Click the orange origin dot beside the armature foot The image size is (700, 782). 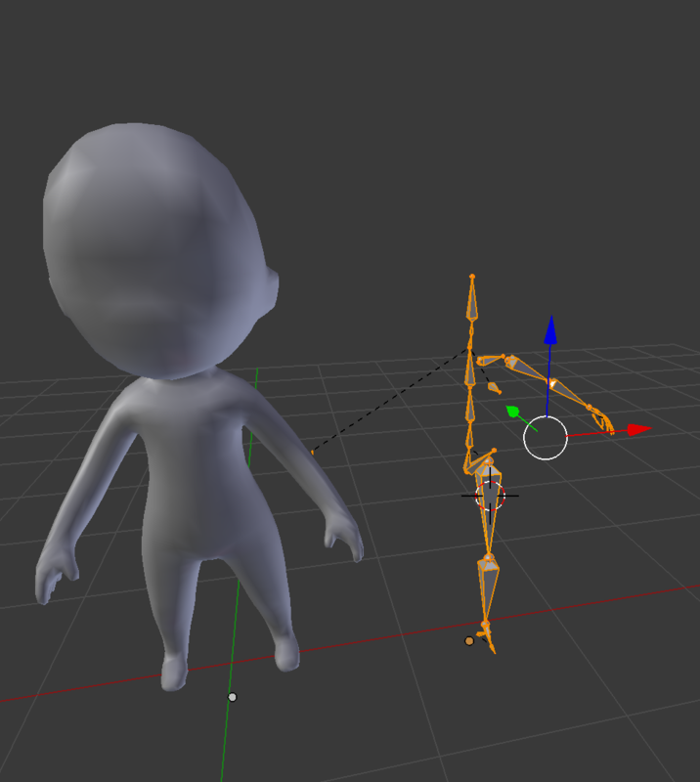point(469,641)
